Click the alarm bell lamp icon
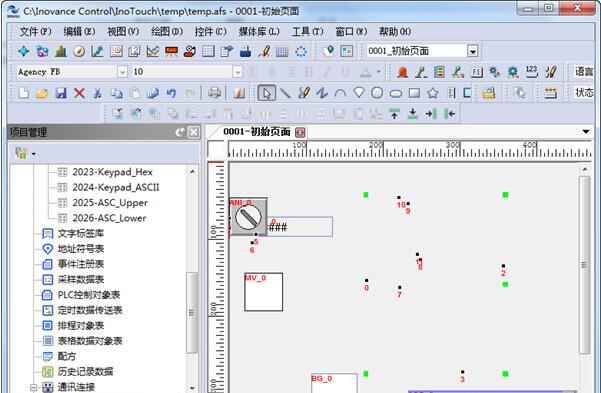The height and width of the screenshot is (393, 601). (x=402, y=72)
